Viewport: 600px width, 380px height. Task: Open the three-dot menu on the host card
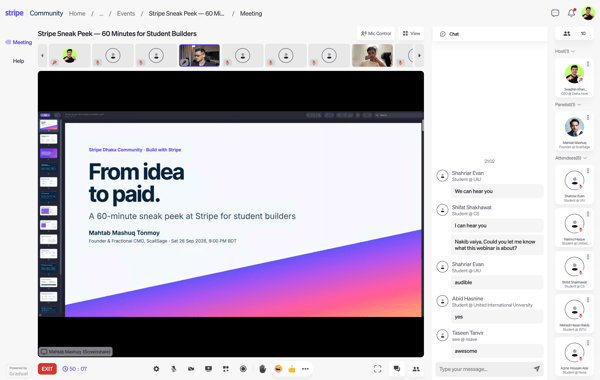(x=588, y=64)
